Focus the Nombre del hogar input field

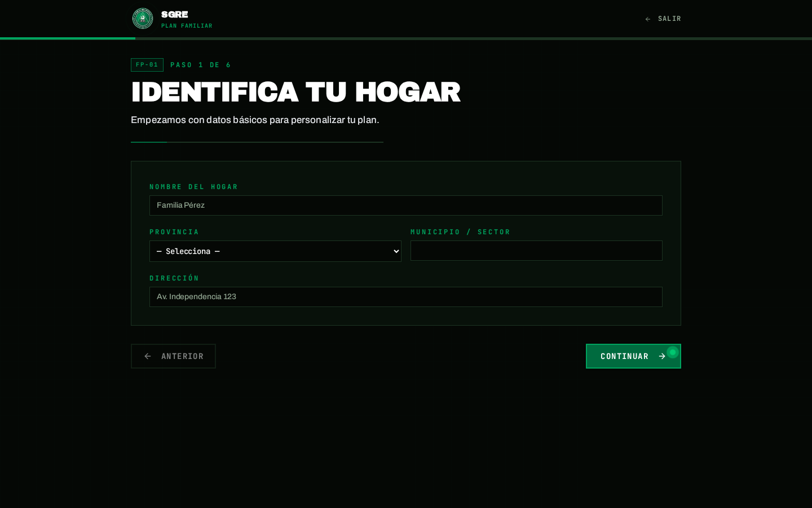406,205
